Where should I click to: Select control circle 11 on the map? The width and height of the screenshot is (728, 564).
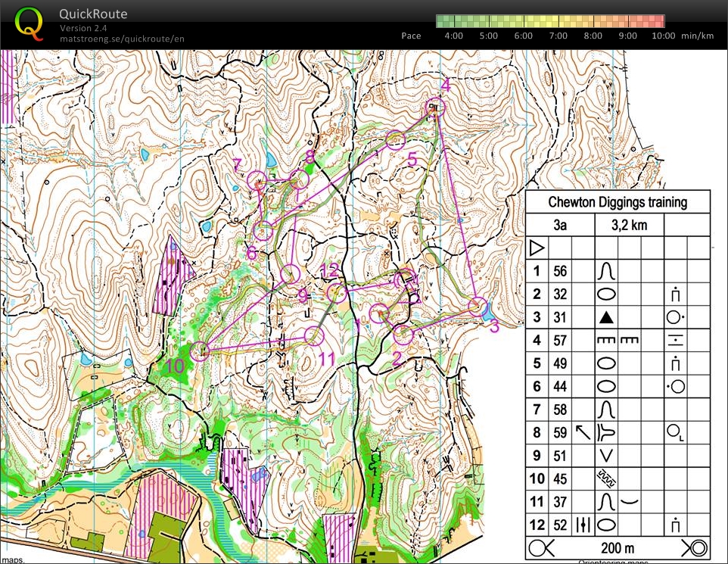pyautogui.click(x=315, y=335)
